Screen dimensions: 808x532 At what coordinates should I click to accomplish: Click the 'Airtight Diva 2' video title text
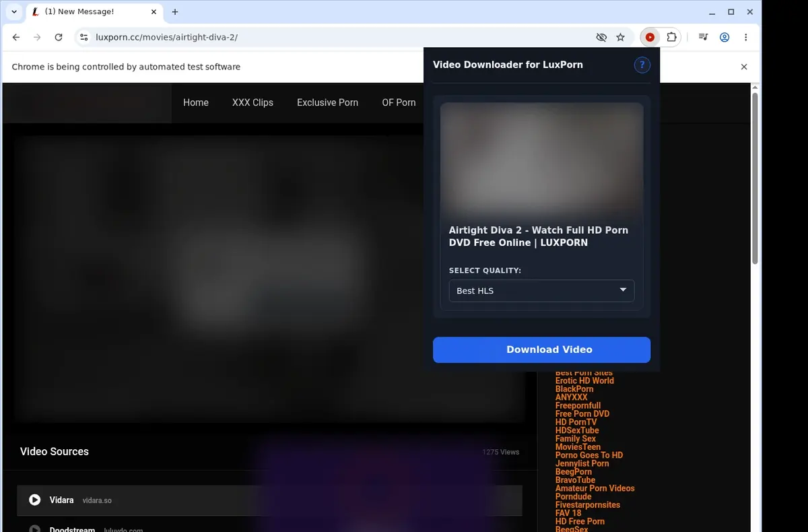coord(539,236)
